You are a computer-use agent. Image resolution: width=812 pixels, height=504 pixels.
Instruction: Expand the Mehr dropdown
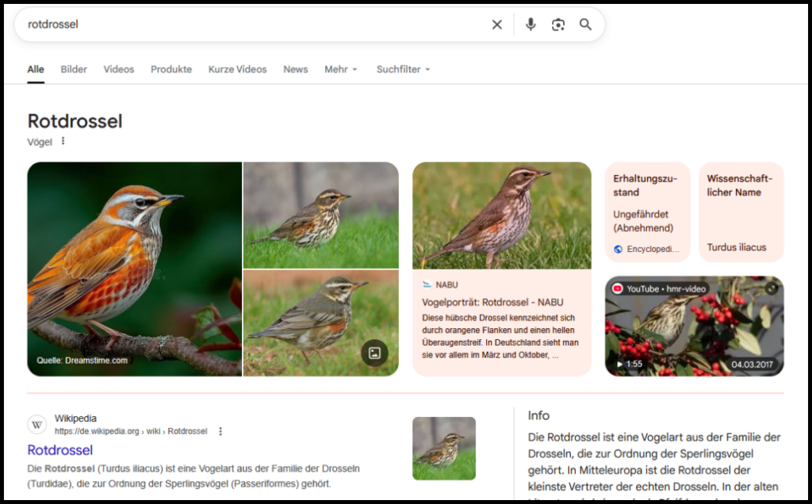[x=341, y=70]
